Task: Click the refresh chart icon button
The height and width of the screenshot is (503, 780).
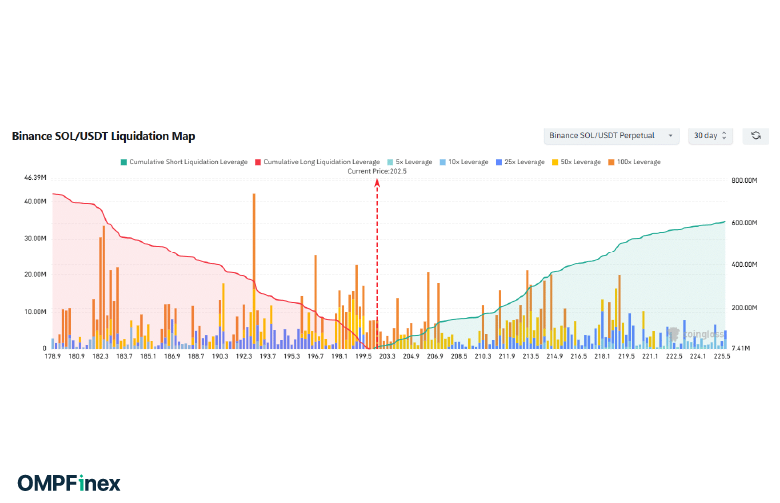Action: coord(756,135)
